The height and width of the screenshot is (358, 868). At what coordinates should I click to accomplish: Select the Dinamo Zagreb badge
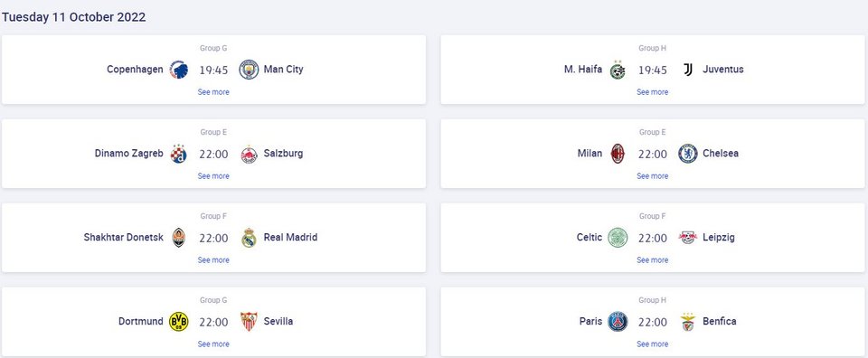click(x=178, y=154)
